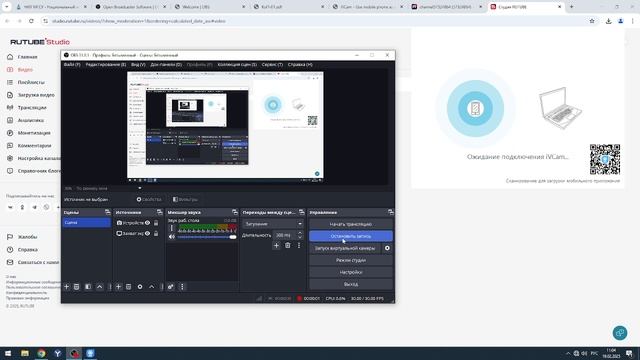
Task: Pop out the Audio Mixer dock
Action: [x=235, y=212]
